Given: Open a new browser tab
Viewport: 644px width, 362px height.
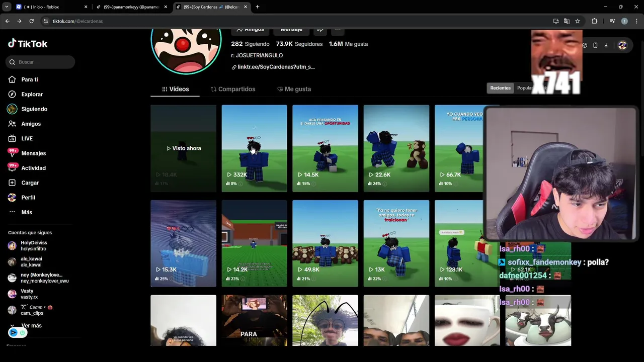Looking at the screenshot, I should [258, 7].
